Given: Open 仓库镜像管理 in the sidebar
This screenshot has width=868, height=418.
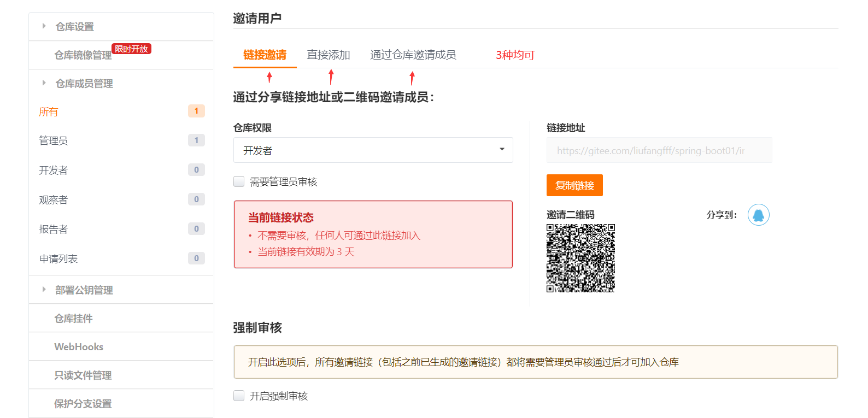Looking at the screenshot, I should point(83,55).
